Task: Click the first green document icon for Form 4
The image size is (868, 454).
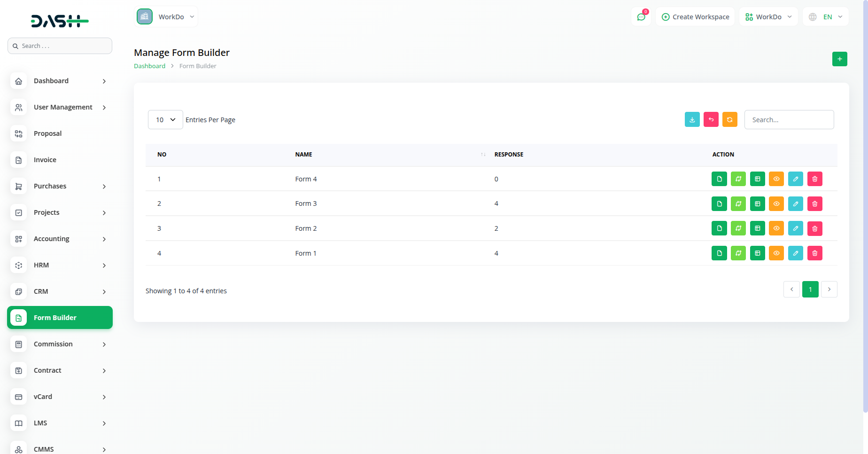Action: (719, 179)
